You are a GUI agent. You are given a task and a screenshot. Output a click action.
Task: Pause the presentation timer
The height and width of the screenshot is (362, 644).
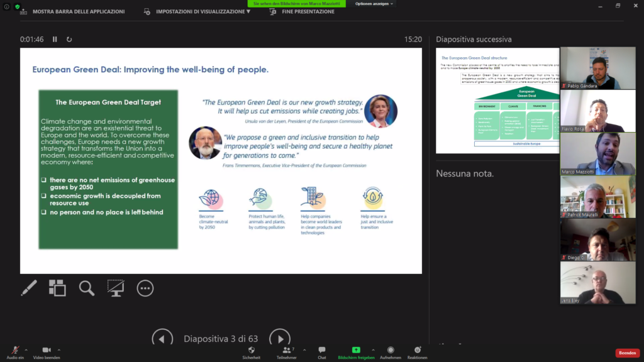55,39
